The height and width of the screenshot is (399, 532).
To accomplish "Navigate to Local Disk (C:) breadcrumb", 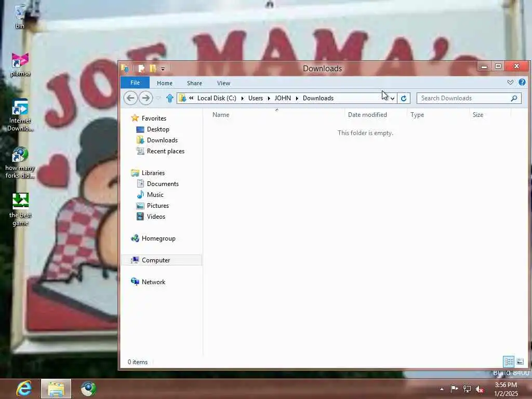I will 217,98.
